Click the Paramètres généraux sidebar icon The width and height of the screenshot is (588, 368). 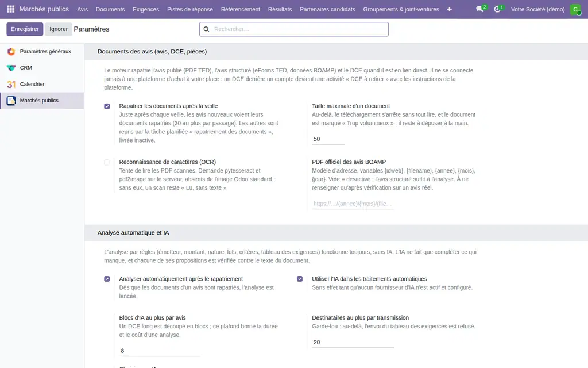11,51
